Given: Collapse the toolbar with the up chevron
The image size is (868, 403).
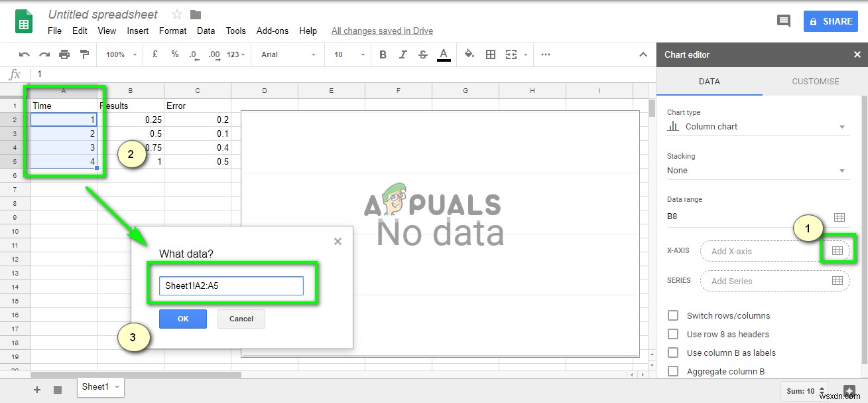Looking at the screenshot, I should point(642,54).
